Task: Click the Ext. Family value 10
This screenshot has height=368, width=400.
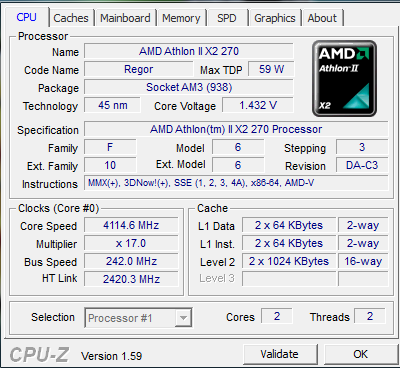Action: click(110, 165)
